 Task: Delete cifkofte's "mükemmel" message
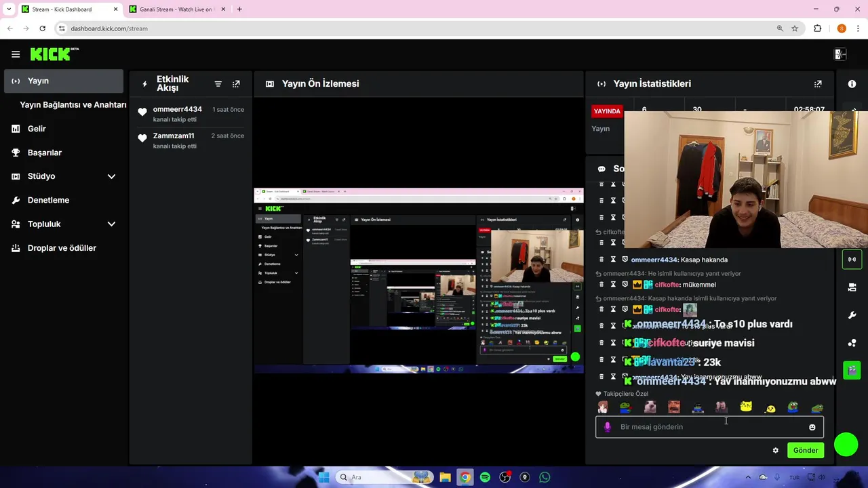coord(601,285)
